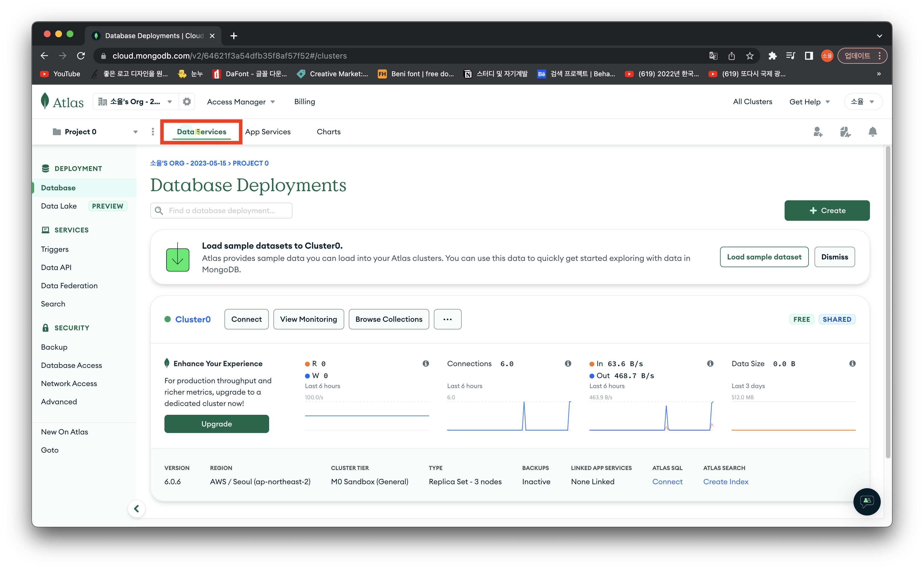
Task: Click the Upgrade button
Action: click(216, 424)
